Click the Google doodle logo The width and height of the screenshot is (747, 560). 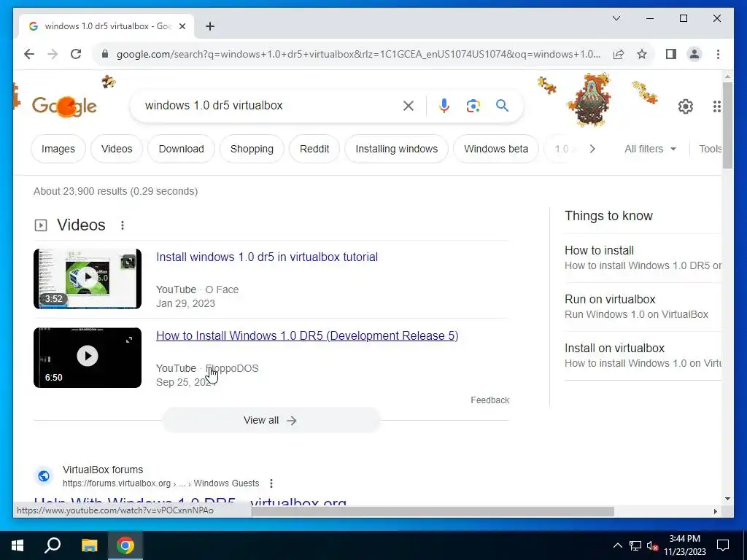[64, 106]
